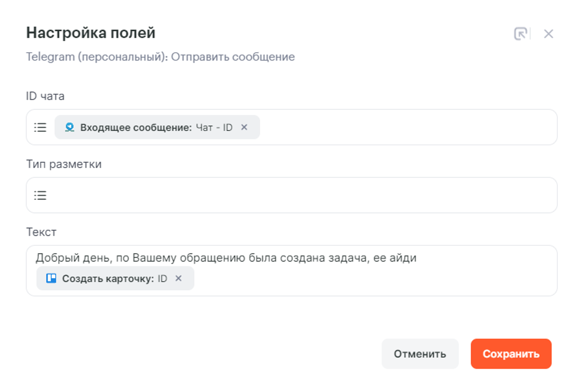Select the Создать карточку: ID chip
The width and height of the screenshot is (587, 392).
tap(110, 278)
